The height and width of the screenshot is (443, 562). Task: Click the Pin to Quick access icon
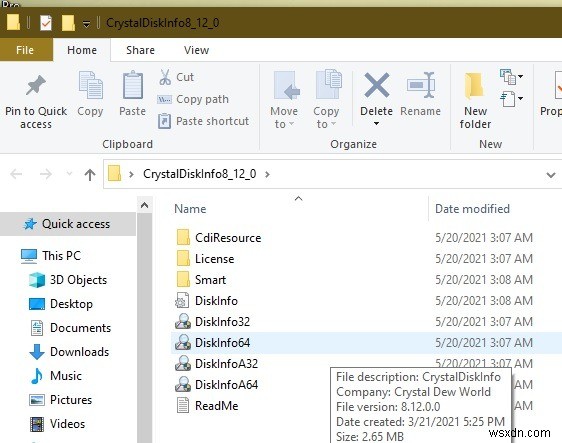35,85
